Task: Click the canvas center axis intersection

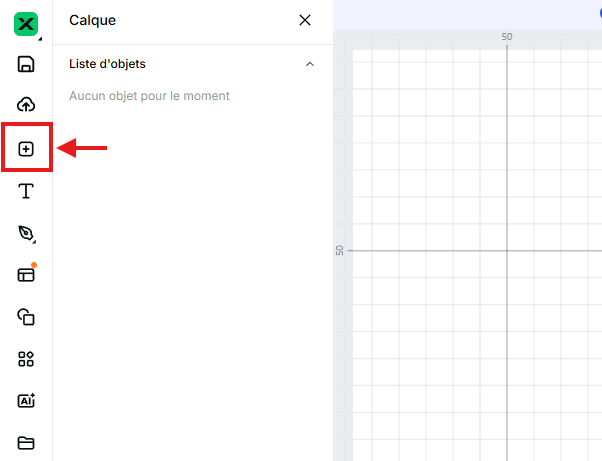Action: click(x=507, y=250)
